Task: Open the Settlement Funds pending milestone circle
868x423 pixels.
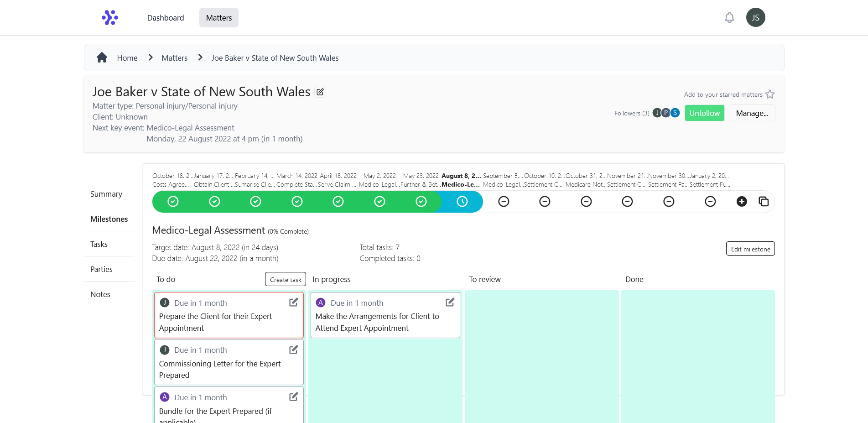Action: coord(710,201)
